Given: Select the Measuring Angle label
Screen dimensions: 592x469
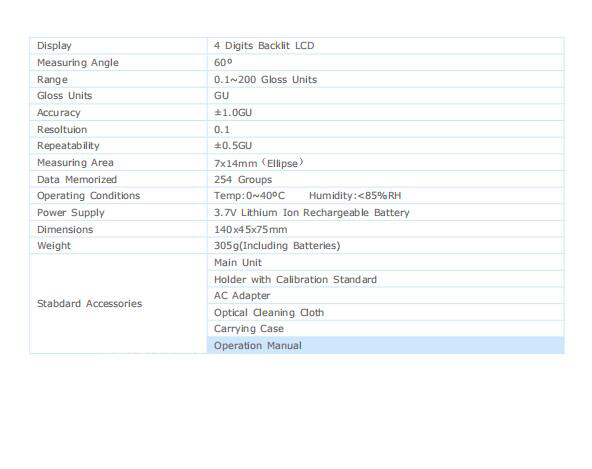Looking at the screenshot, I should [78, 63].
